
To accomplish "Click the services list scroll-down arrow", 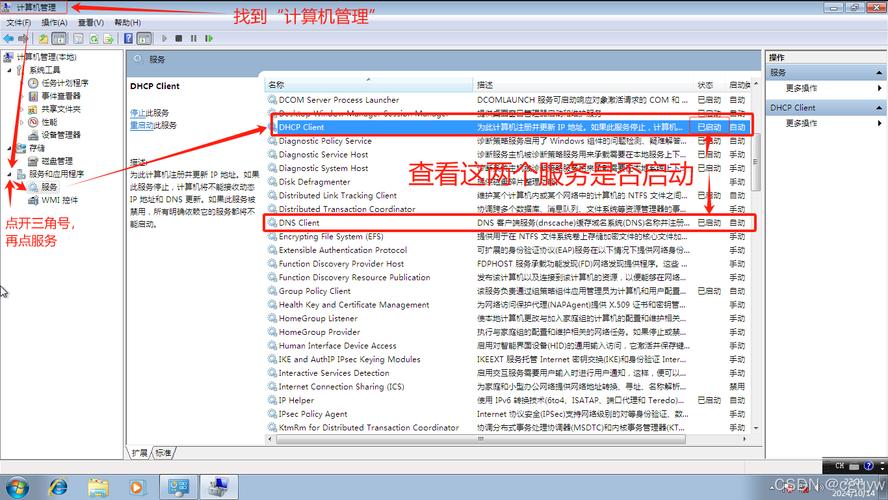I will 755,428.
